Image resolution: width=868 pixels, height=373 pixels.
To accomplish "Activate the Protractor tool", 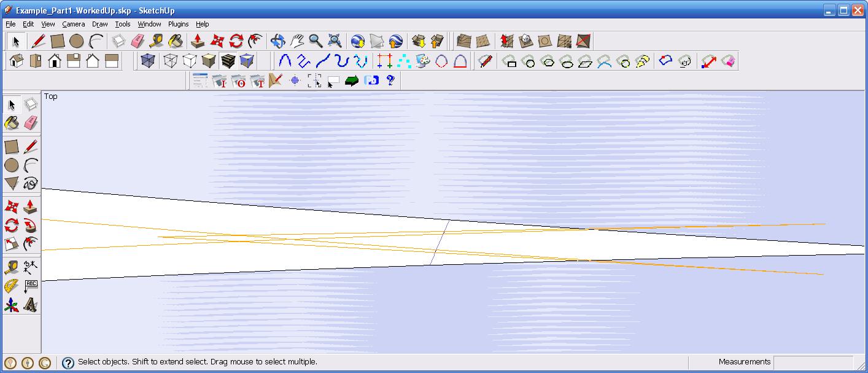I will (x=11, y=286).
